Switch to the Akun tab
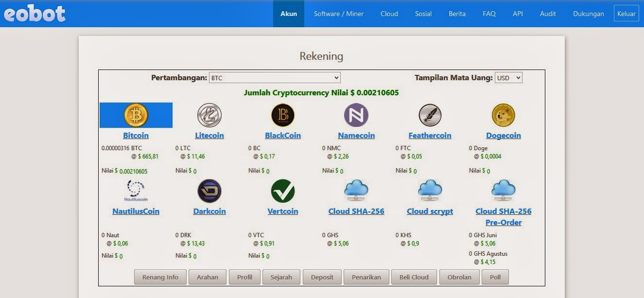 [x=289, y=14]
